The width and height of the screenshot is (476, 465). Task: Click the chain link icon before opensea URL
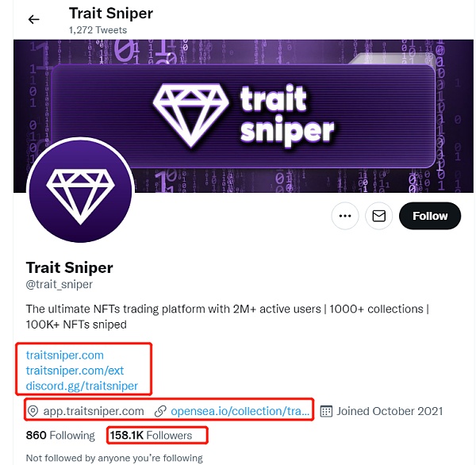pos(160,411)
